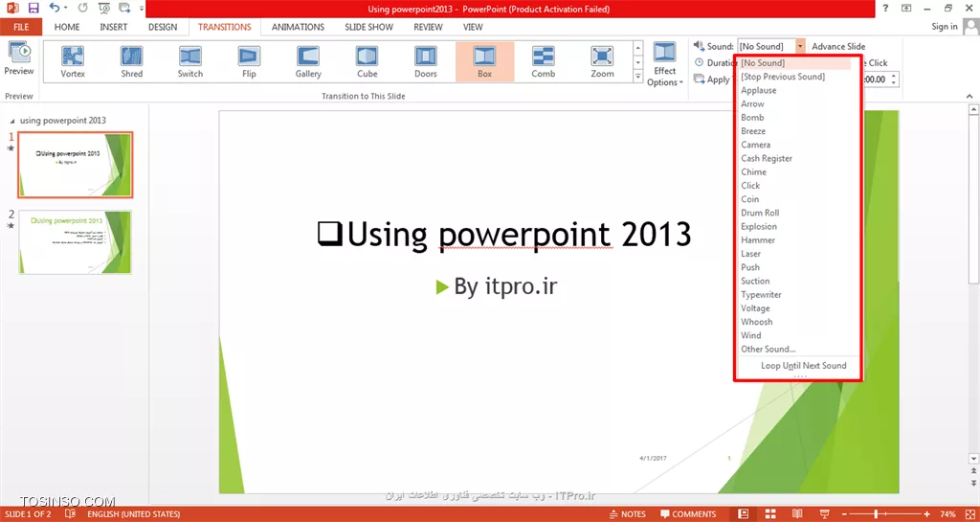980x522 pixels.
Task: Click the Redo/Repeat icon
Action: click(82, 9)
